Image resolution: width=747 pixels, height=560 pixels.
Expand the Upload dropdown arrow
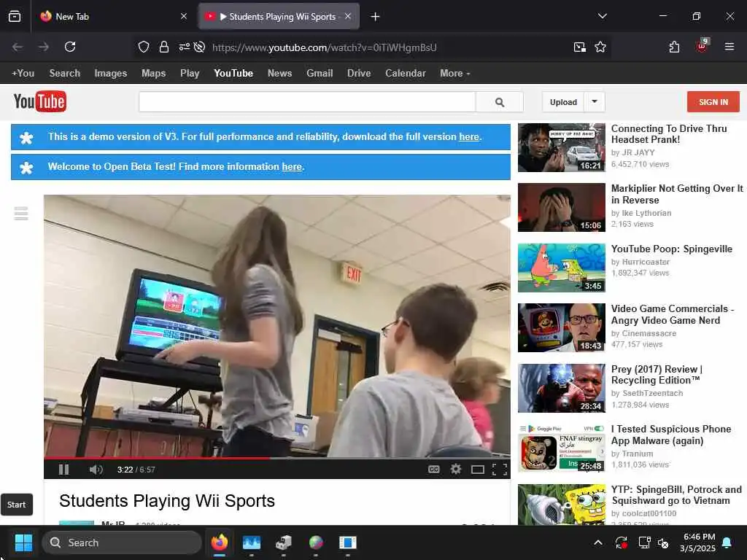[595, 101]
